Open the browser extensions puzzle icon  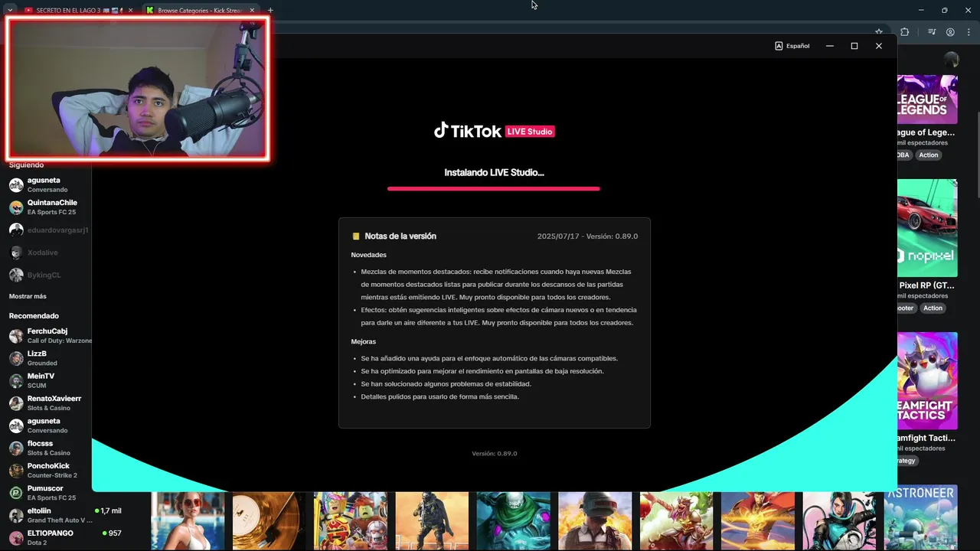pyautogui.click(x=905, y=32)
